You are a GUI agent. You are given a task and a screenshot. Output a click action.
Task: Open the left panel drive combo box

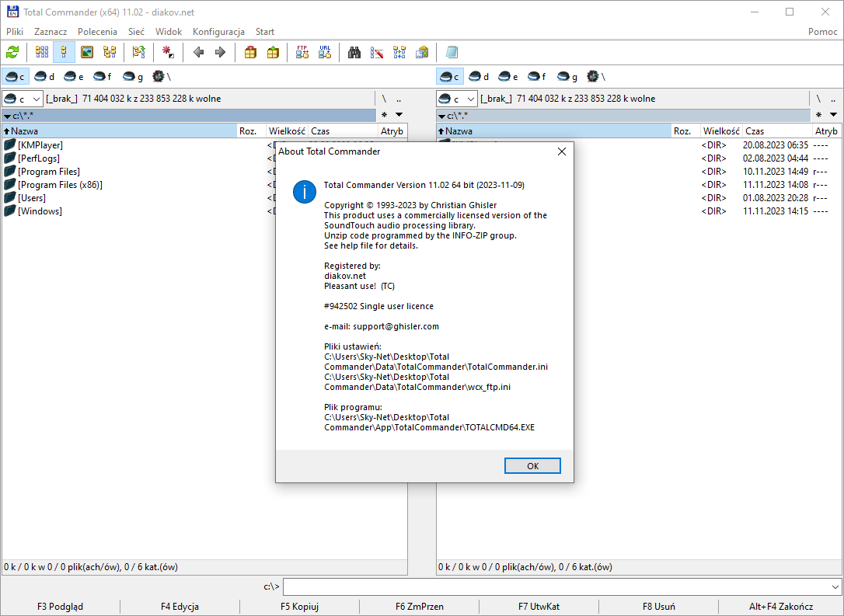(23, 99)
